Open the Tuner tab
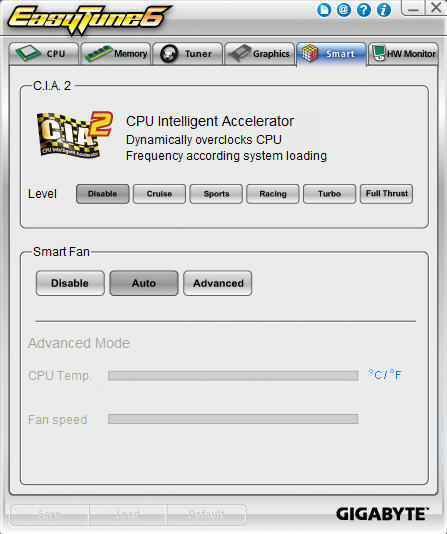Viewport: 447px width, 534px height. [188, 54]
